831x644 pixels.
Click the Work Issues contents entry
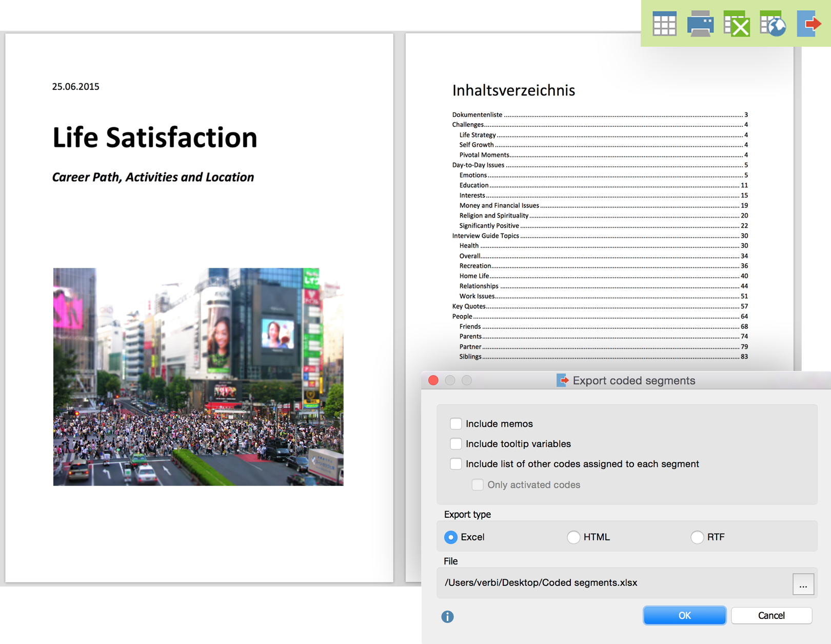[x=603, y=296]
